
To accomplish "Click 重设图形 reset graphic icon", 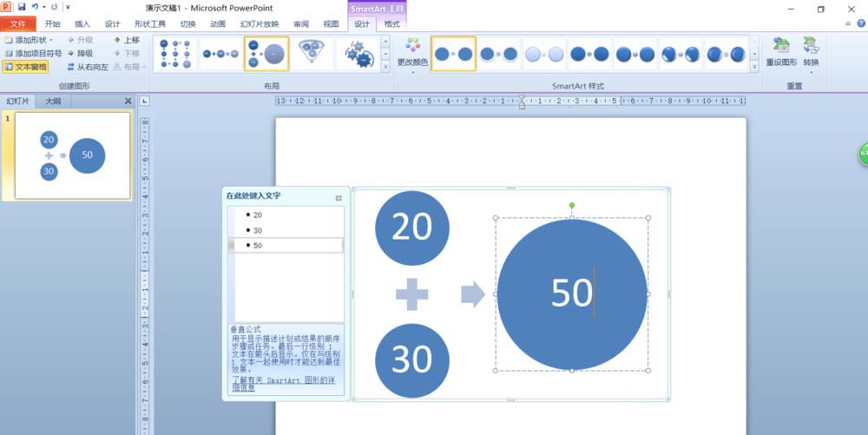I will [781, 53].
